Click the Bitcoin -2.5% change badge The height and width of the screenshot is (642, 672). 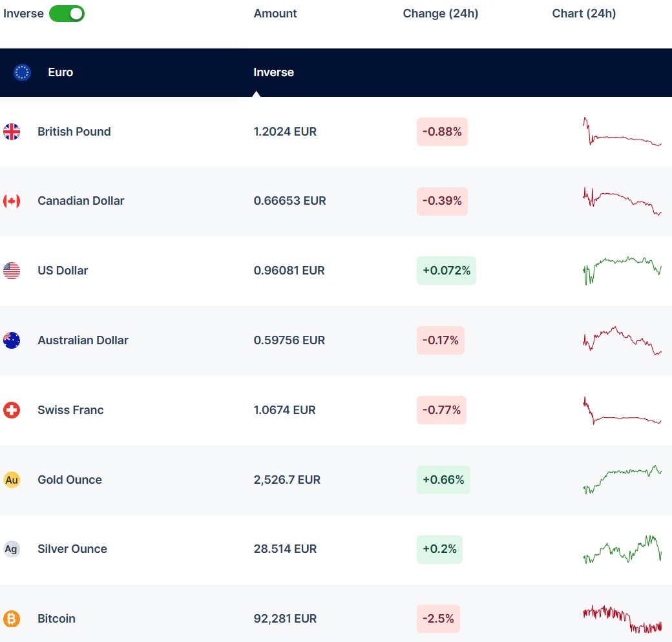click(x=438, y=619)
